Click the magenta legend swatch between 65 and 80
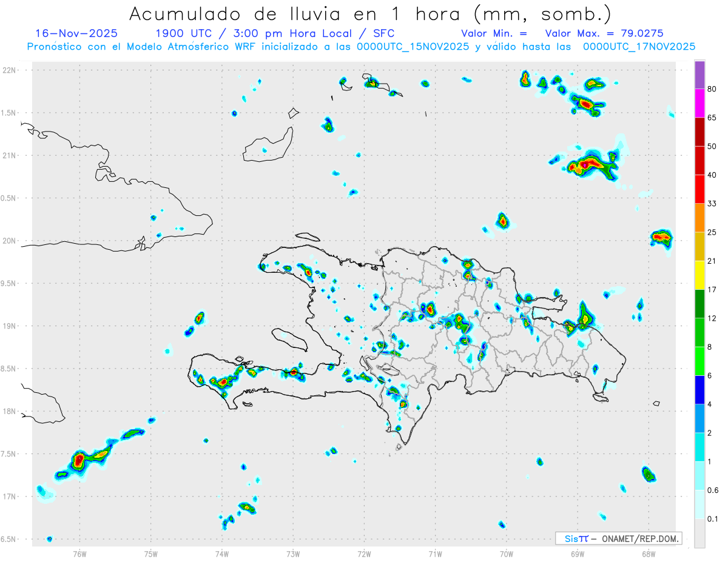 pyautogui.click(x=699, y=103)
